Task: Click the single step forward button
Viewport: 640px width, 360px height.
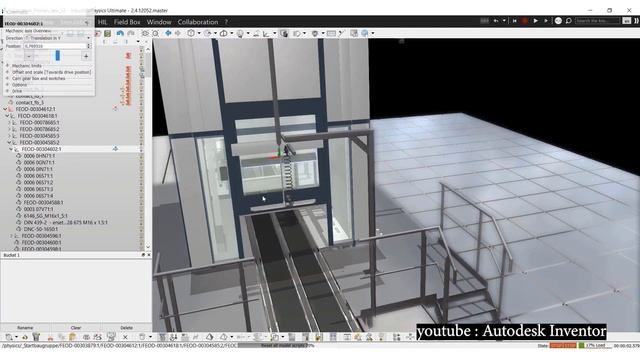Action: [x=546, y=21]
